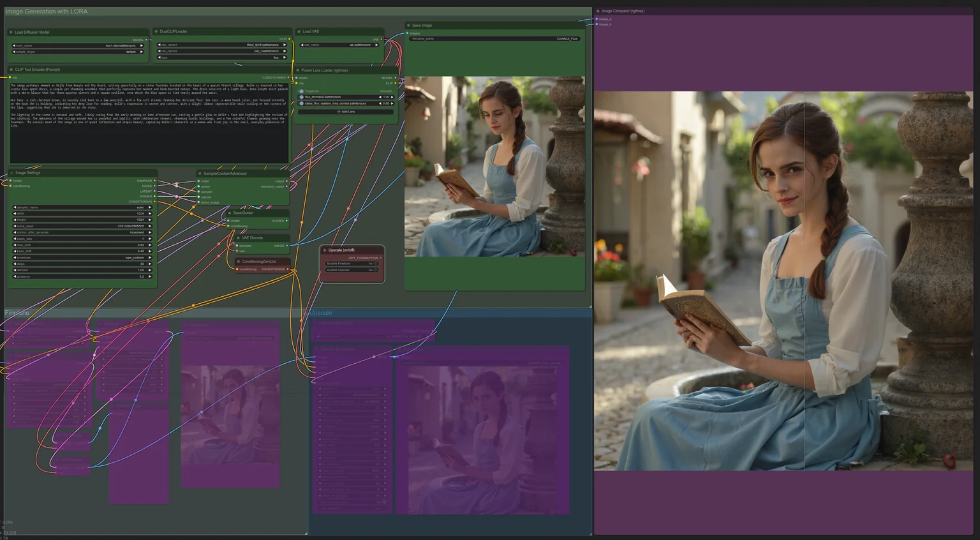Screen dimensions: 980x540
Task: Open the control_after_generate dropdown
Action: pyautogui.click(x=82, y=232)
